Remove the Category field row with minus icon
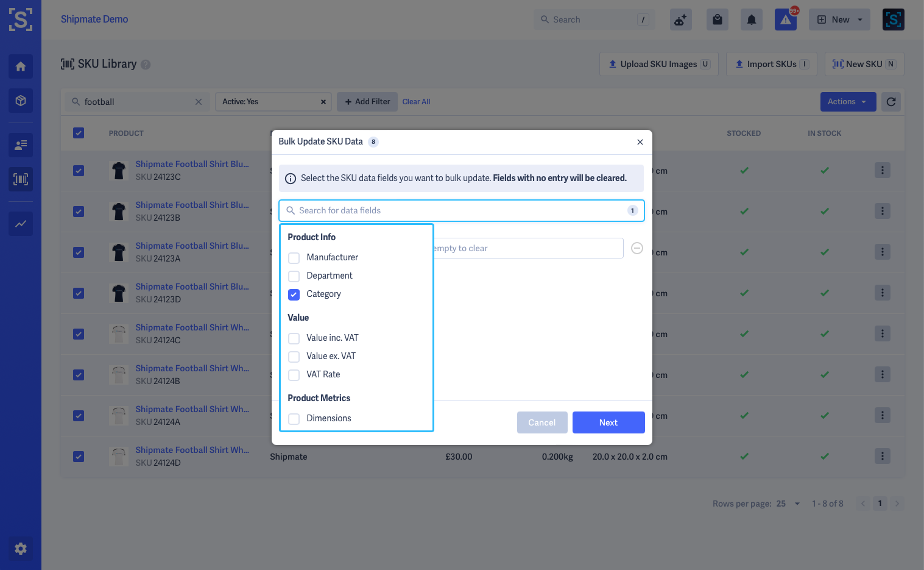The height and width of the screenshot is (570, 924). pos(637,248)
